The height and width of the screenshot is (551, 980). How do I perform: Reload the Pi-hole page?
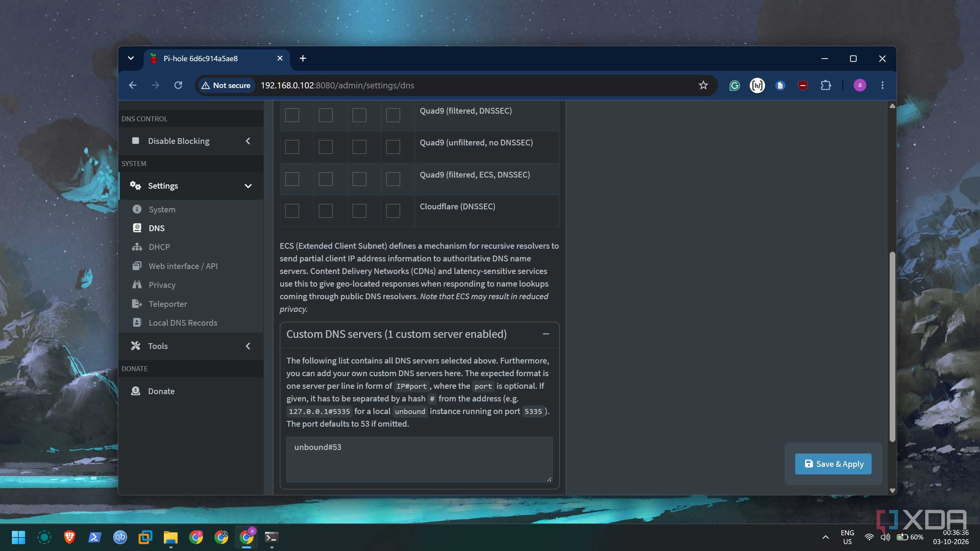click(178, 85)
